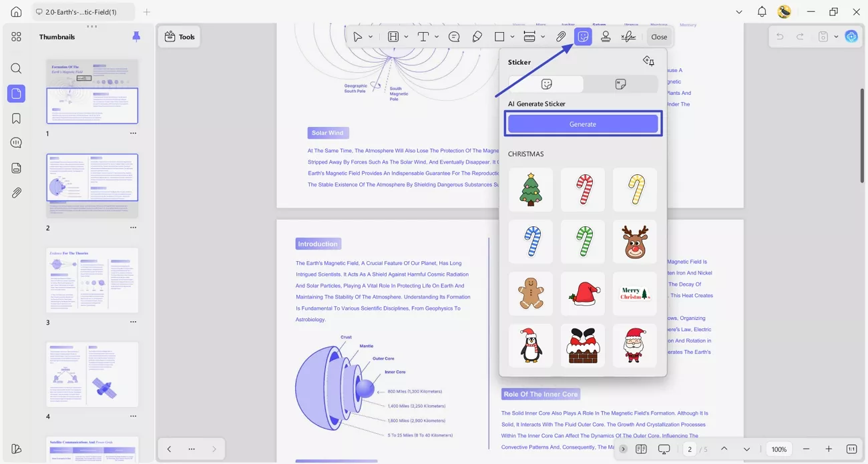Select page 3 thumbnail
The image size is (868, 464).
pos(92,280)
